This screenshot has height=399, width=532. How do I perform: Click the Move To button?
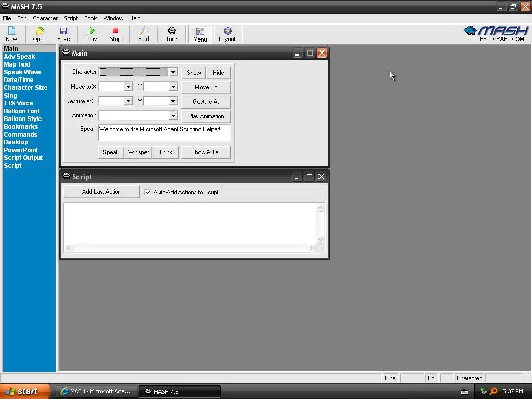206,87
